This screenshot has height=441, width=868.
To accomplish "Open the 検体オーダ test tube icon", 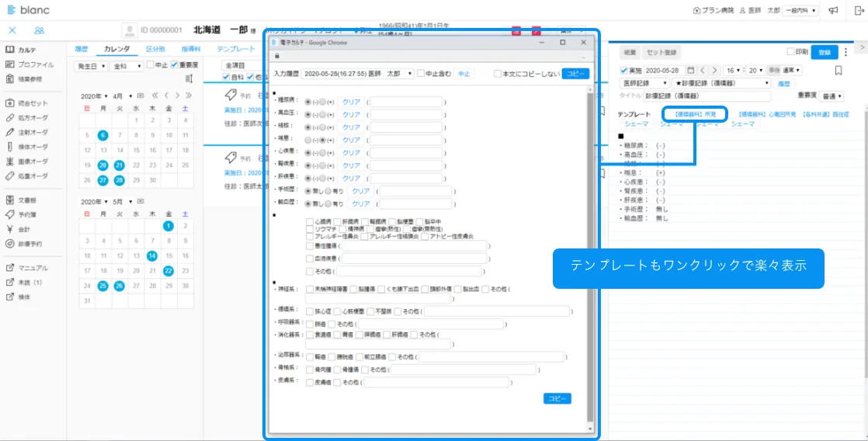I will click(x=9, y=147).
